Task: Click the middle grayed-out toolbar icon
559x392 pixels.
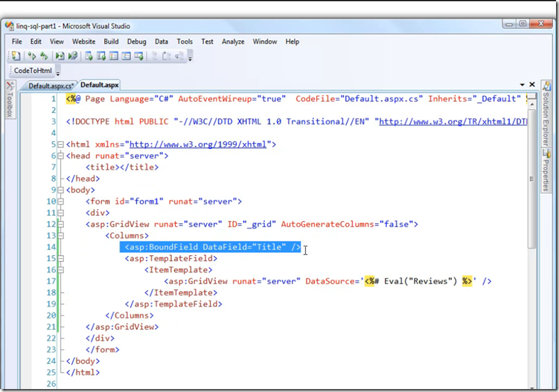Action: pyautogui.click(x=167, y=56)
